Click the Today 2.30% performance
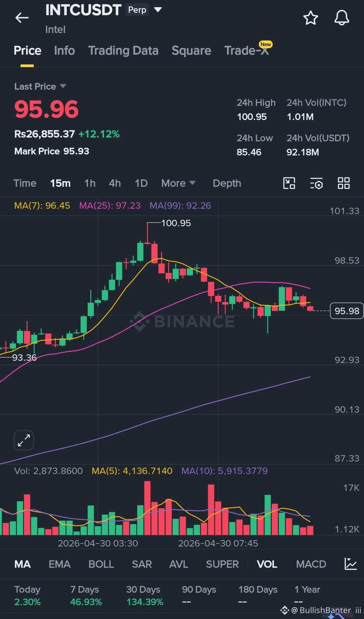 click(27, 595)
